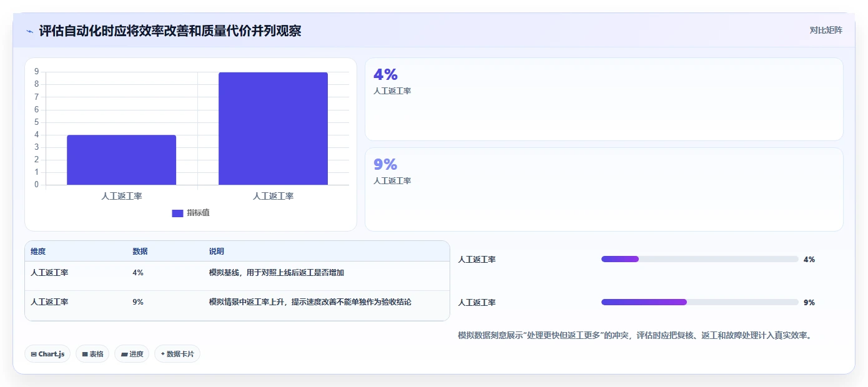Click the y-axis tick label 9
Screen dimensions: 868x387
tap(37, 72)
